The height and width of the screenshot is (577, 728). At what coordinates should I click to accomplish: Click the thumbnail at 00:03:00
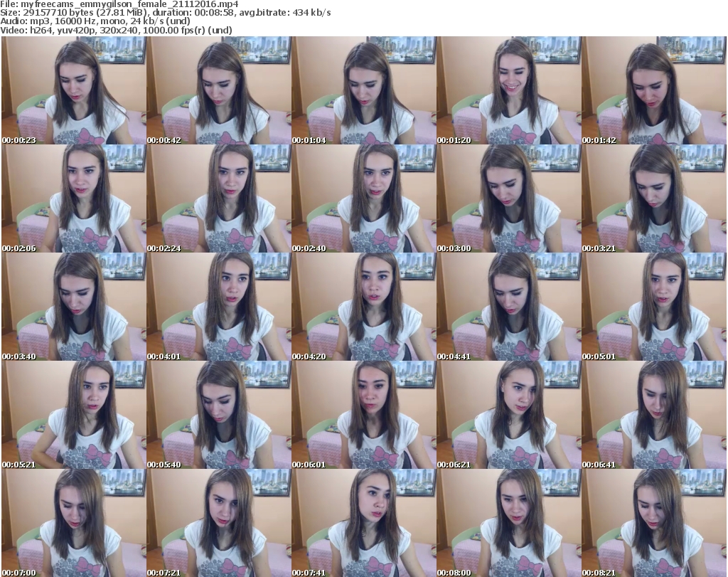pos(508,198)
